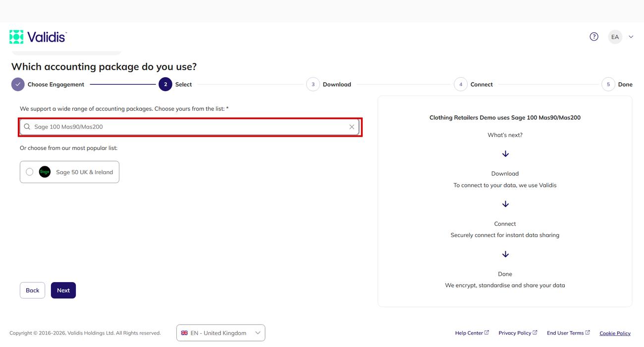This screenshot has width=644, height=347.
Task: Click the step 4 Connect marker
Action: 461,85
